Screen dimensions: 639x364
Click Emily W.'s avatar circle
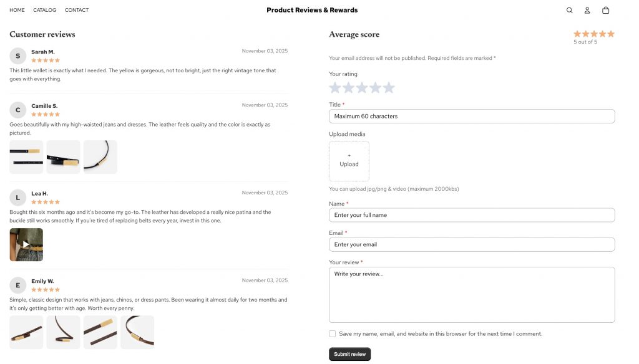pyautogui.click(x=17, y=285)
